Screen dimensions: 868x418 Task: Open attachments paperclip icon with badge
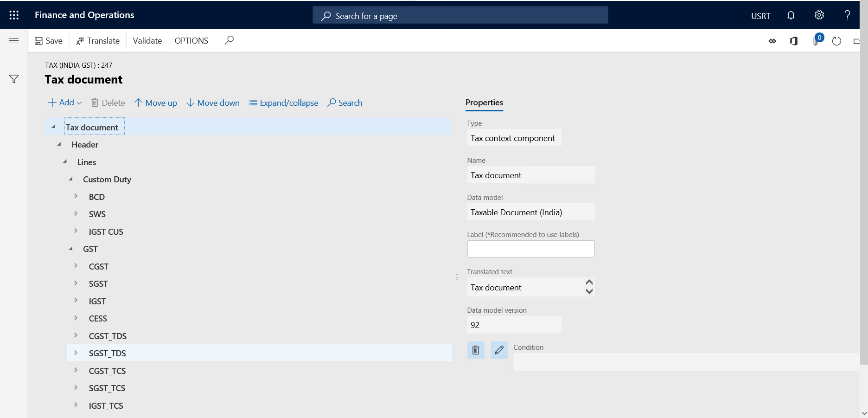pyautogui.click(x=817, y=40)
